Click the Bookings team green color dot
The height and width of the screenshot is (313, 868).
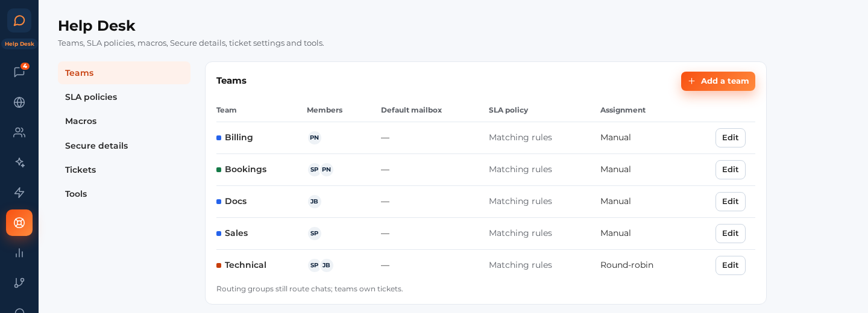[x=219, y=170]
